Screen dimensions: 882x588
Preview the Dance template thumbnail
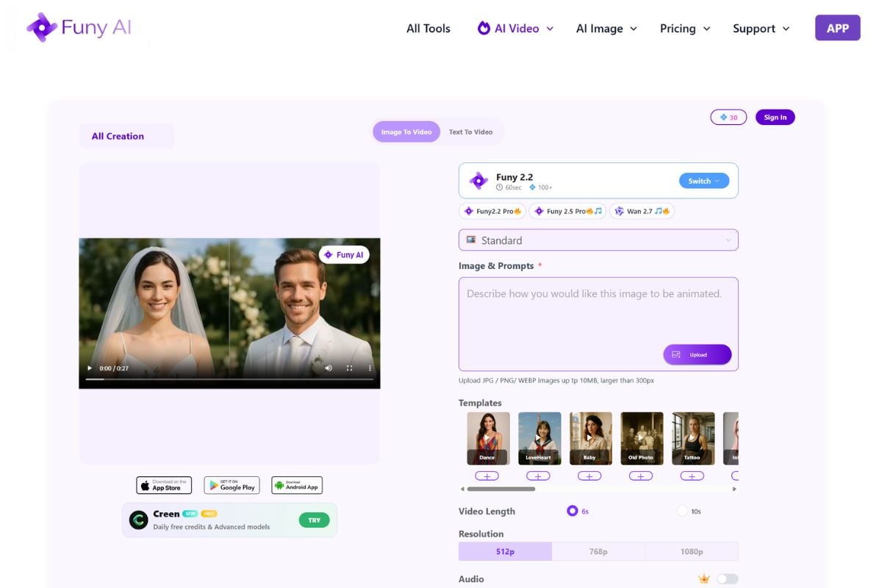488,438
